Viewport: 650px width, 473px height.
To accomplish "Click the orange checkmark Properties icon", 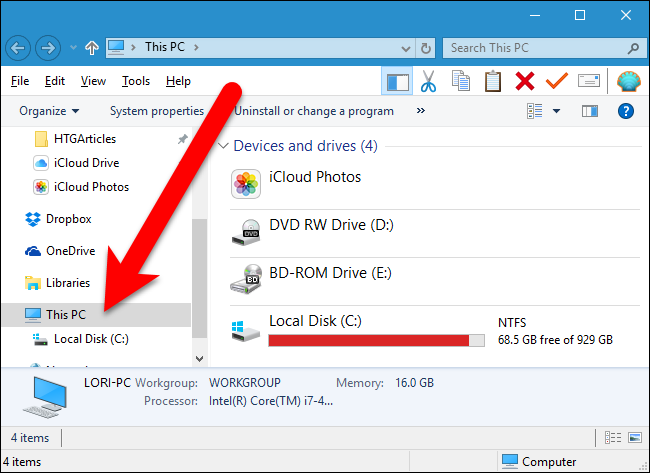I will pyautogui.click(x=557, y=80).
